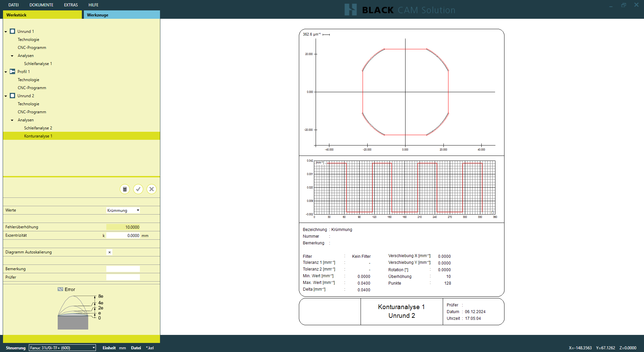The image size is (644, 352).
Task: Click the calculator icon button
Action: (125, 189)
